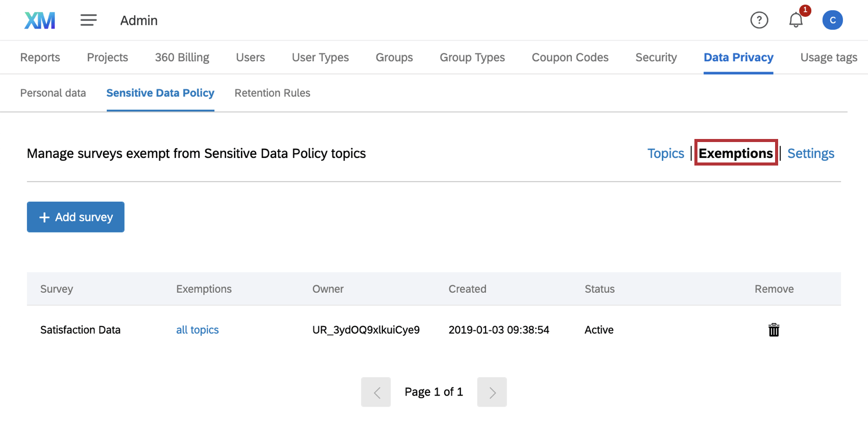Go to the next page arrow

492,392
